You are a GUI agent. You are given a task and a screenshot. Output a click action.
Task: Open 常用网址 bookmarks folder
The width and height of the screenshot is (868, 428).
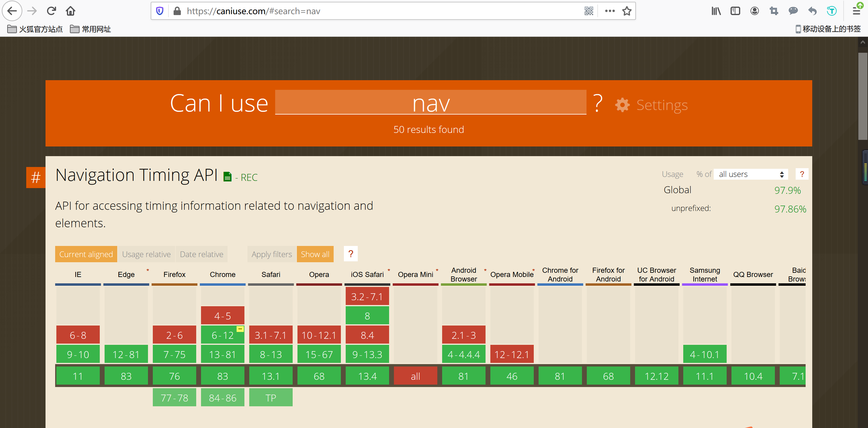tap(90, 29)
